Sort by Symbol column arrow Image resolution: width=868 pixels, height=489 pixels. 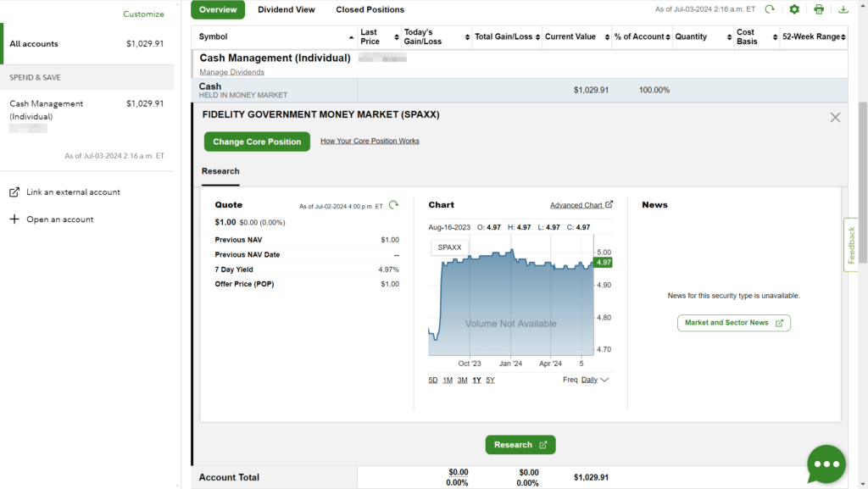pyautogui.click(x=351, y=37)
